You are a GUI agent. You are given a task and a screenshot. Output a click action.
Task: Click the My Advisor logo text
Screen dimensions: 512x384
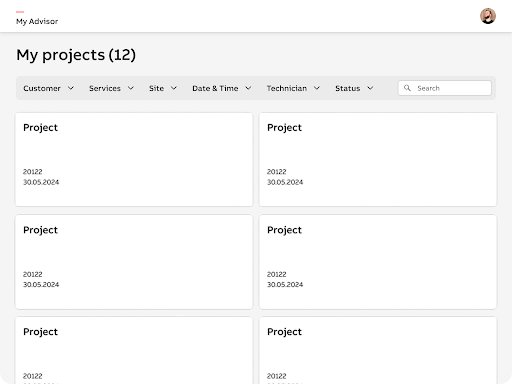(37, 21)
